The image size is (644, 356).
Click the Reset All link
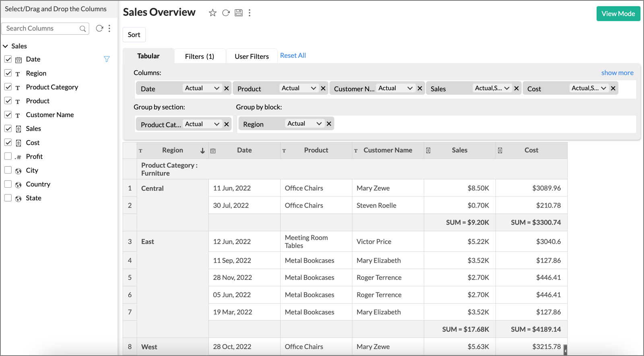pos(293,56)
